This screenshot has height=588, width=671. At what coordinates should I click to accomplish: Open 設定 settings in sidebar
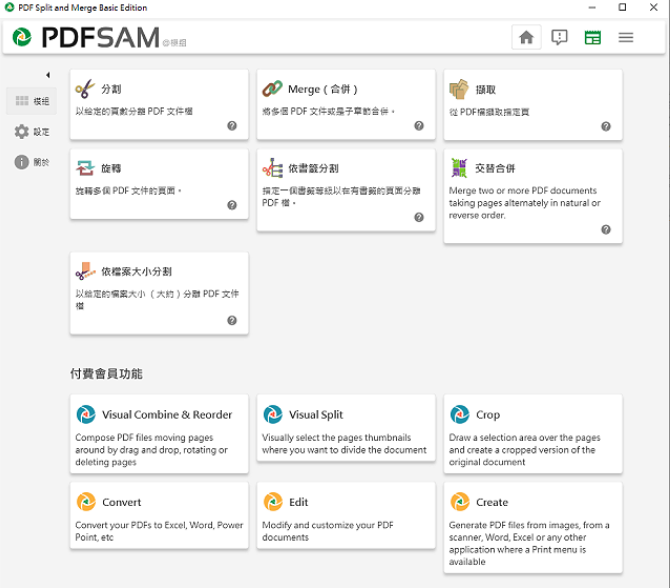click(31, 131)
